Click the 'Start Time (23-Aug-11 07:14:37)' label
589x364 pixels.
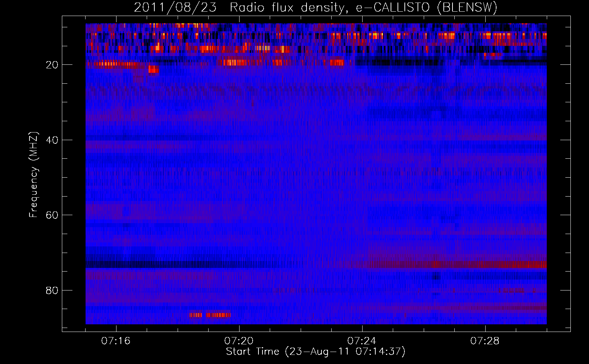[316, 352]
